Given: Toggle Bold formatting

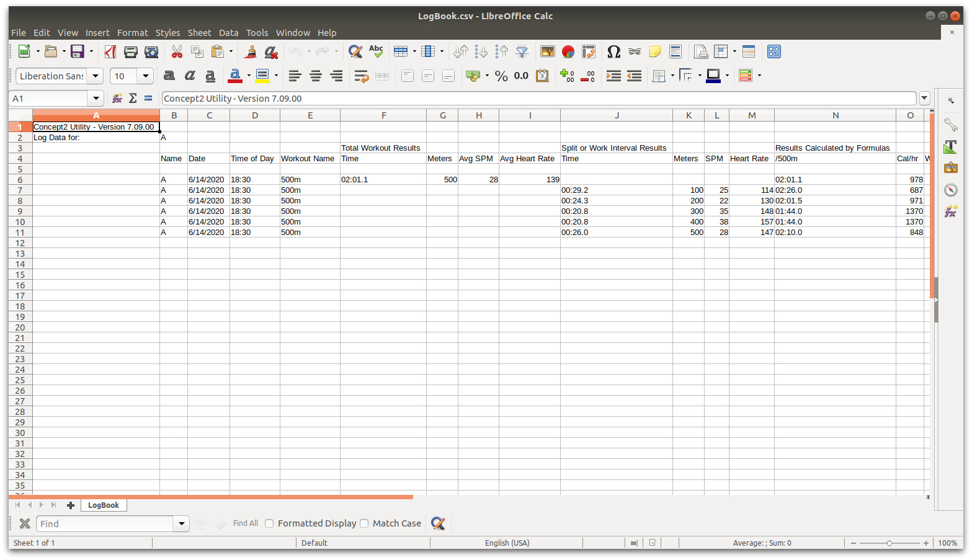Looking at the screenshot, I should pos(169,76).
